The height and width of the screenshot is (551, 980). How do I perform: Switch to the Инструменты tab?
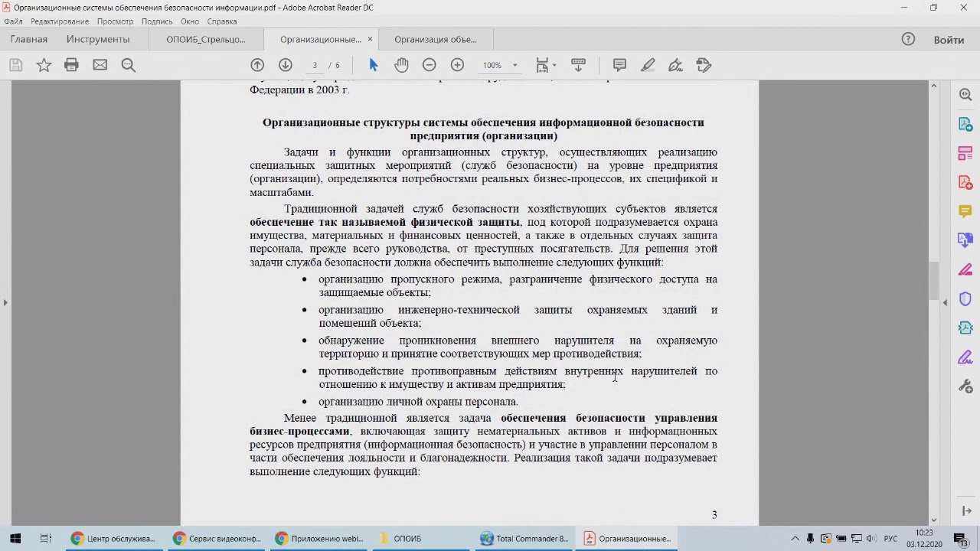pyautogui.click(x=98, y=39)
